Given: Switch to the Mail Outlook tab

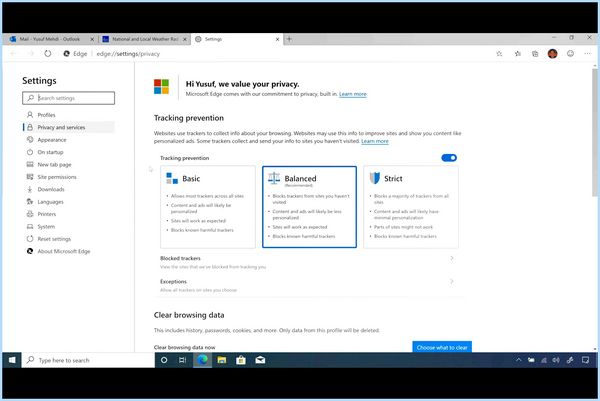Looking at the screenshot, I should coord(50,39).
